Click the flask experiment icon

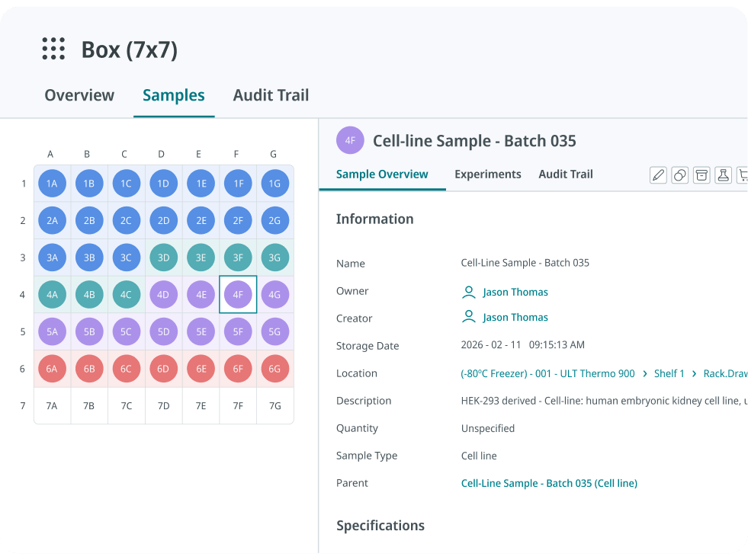(723, 175)
